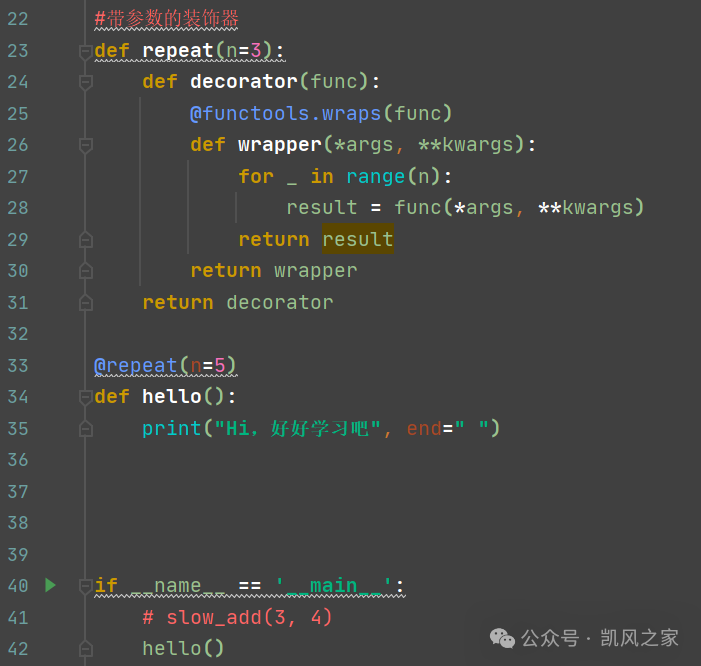Viewport: 701px width, 666px height.
Task: Click the 'decorator' name on line 24
Action: pos(244,82)
